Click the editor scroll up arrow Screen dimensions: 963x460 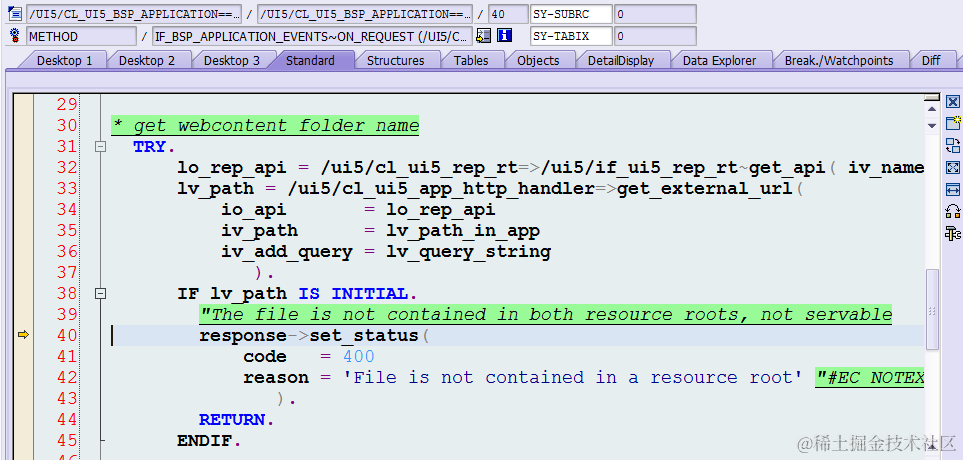click(x=932, y=109)
